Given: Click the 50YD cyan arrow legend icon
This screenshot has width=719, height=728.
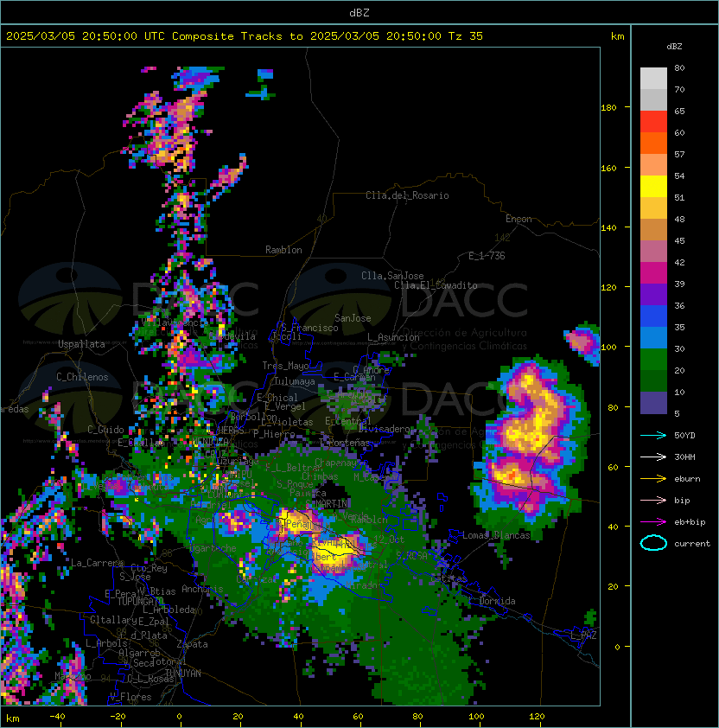Looking at the screenshot, I should click(653, 436).
